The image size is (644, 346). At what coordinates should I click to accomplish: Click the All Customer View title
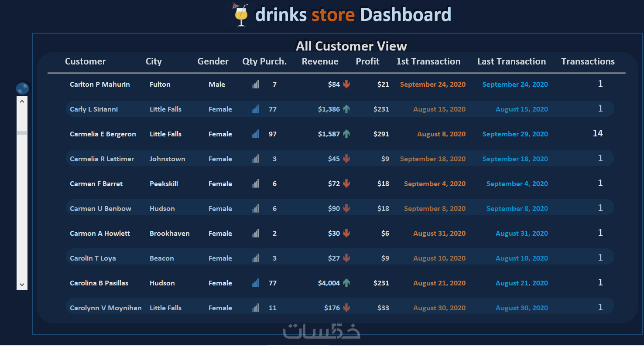[x=351, y=46]
